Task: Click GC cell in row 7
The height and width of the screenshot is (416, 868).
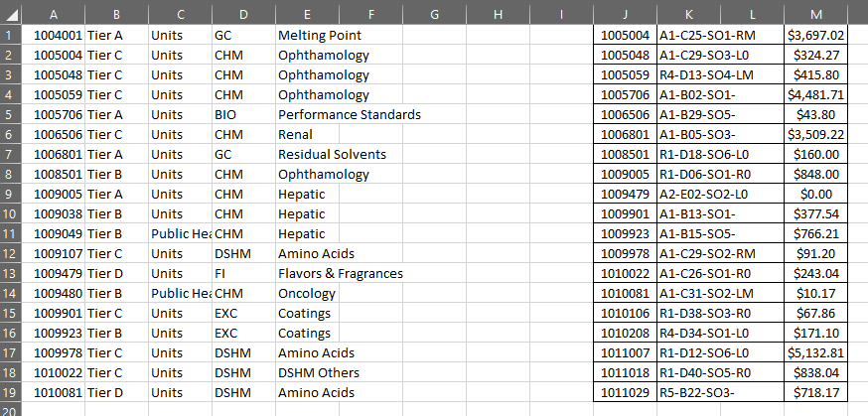Action: (x=243, y=154)
